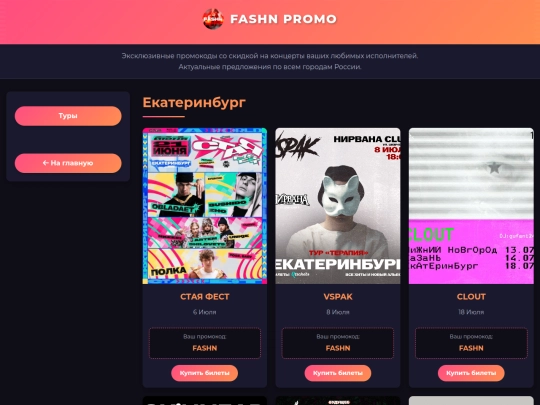Open the СТАЯ ФЕСТ poster image
This screenshot has height=405, width=540.
(205, 206)
